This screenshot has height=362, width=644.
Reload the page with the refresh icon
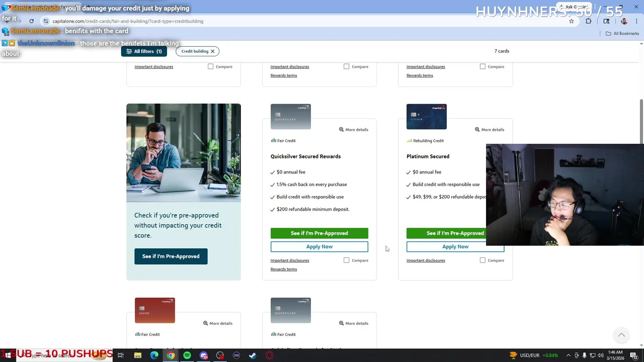pyautogui.click(x=31, y=21)
